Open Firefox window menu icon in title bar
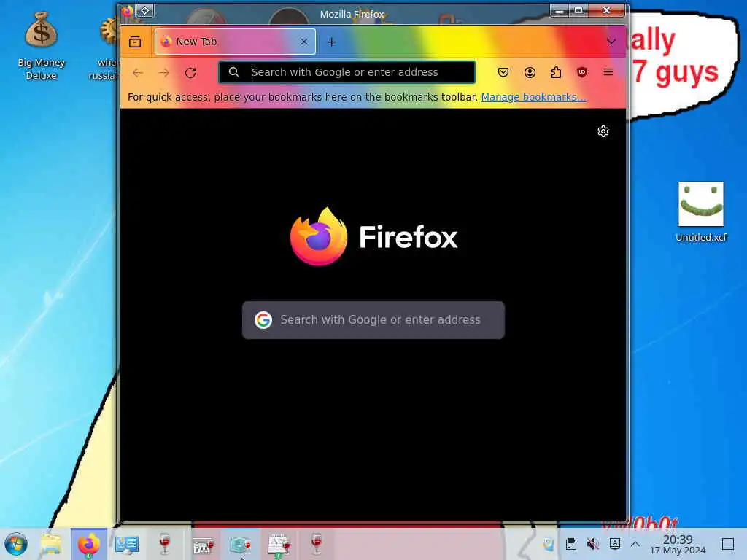The height and width of the screenshot is (560, 747). (x=127, y=10)
